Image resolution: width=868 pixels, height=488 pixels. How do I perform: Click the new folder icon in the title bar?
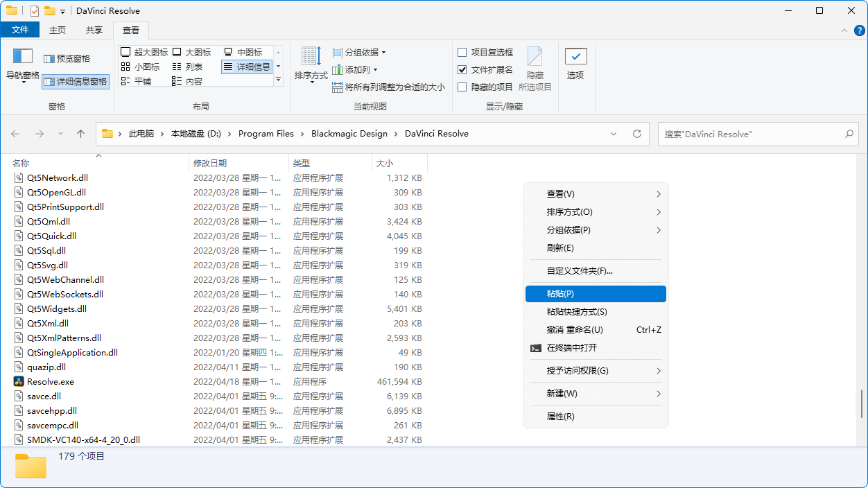click(49, 10)
